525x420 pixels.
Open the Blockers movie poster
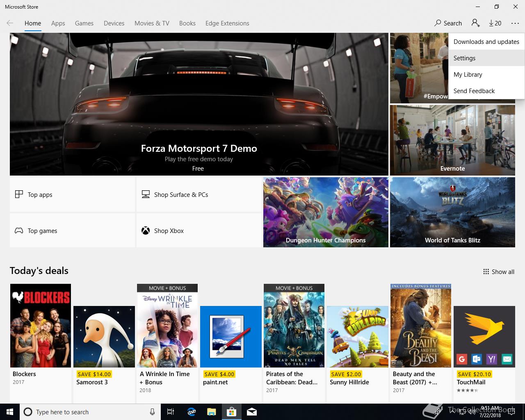[x=41, y=326]
